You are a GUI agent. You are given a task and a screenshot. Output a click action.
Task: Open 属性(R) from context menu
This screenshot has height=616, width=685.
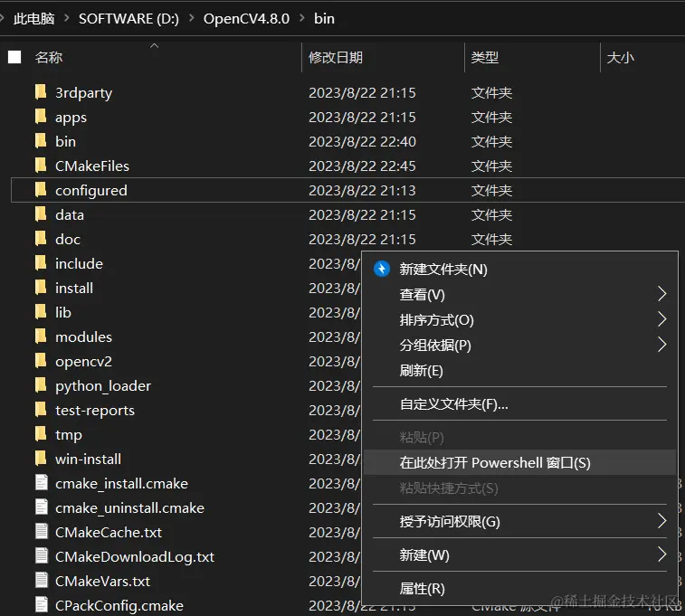coord(520,589)
